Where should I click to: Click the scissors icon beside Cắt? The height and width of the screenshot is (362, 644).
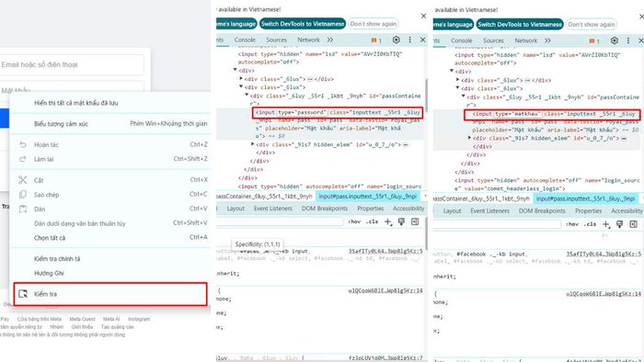23,180
